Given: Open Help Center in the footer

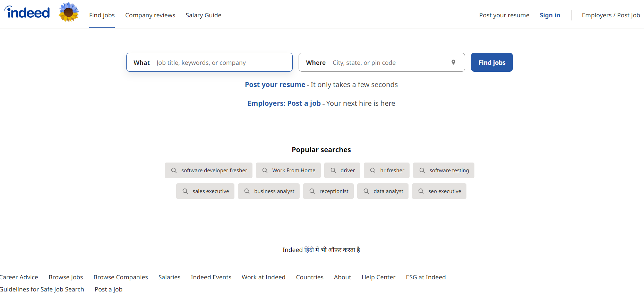Looking at the screenshot, I should (378, 277).
